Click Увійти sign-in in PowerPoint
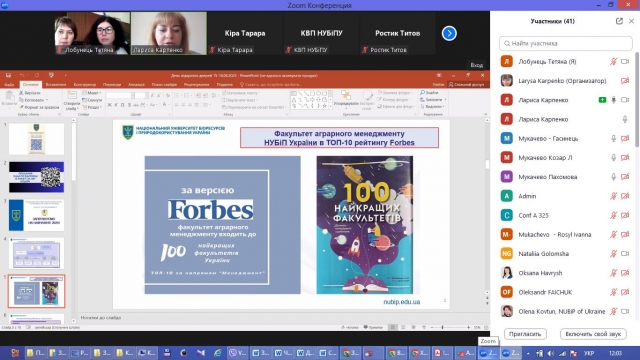640x360 pixels. coord(438,84)
